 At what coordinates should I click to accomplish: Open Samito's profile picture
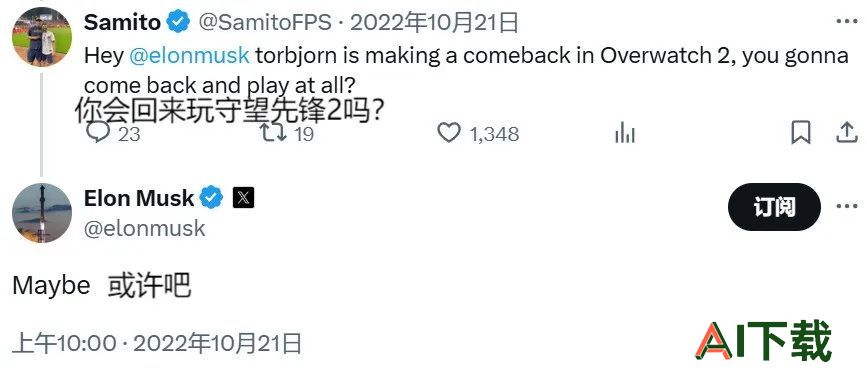(42, 36)
